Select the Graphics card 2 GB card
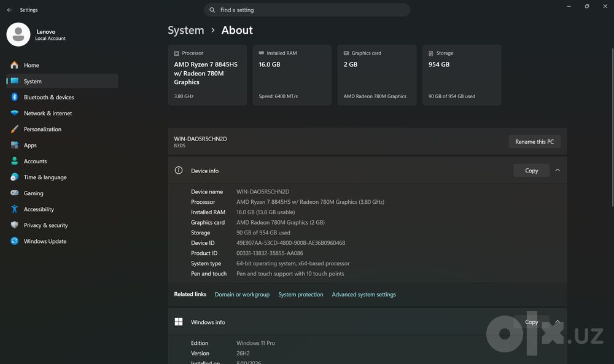Viewport: 614px width, 364px height. point(377,75)
